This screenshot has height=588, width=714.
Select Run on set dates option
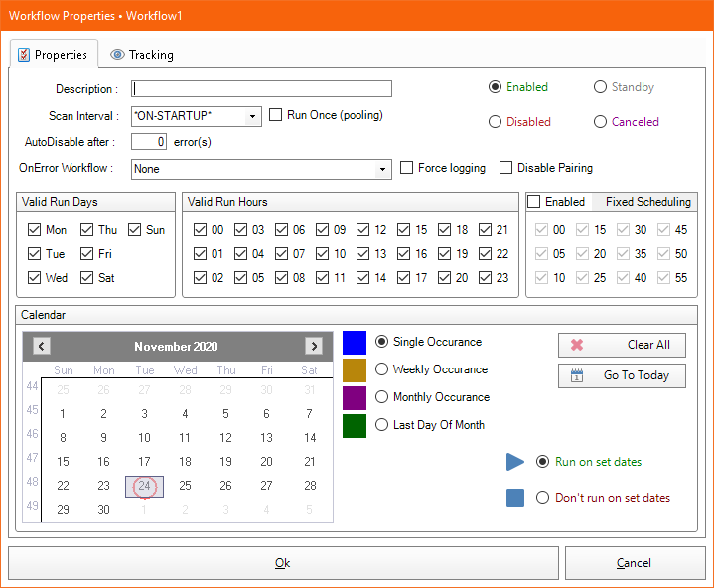click(542, 462)
